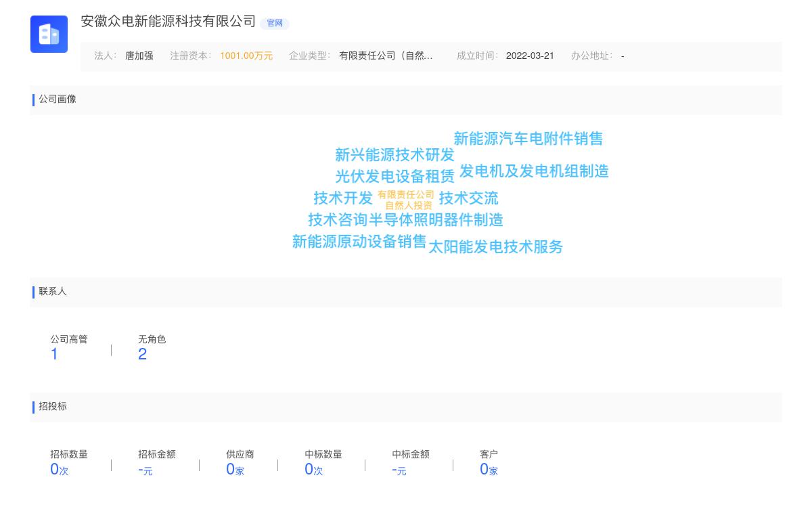Select keyword 半导体照明器件制造

pyautogui.click(x=436, y=220)
